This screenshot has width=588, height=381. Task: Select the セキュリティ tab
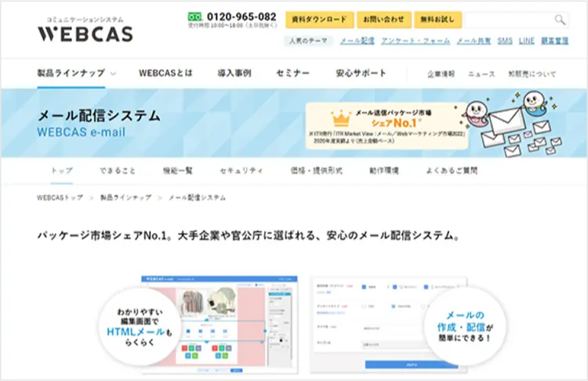[x=241, y=171]
